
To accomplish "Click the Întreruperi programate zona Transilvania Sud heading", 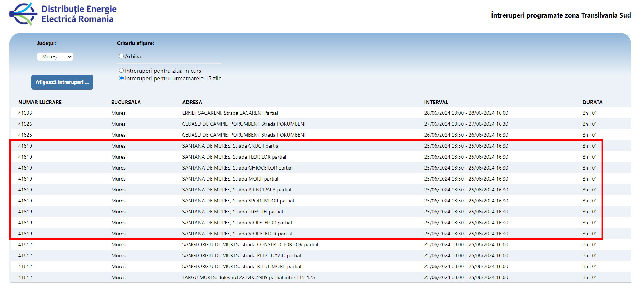I will pos(561,15).
